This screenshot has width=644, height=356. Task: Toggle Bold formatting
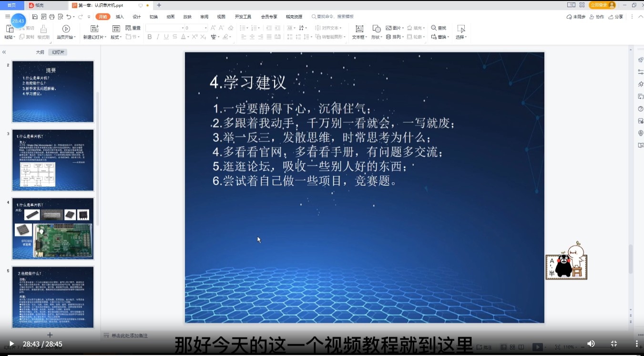click(x=149, y=37)
